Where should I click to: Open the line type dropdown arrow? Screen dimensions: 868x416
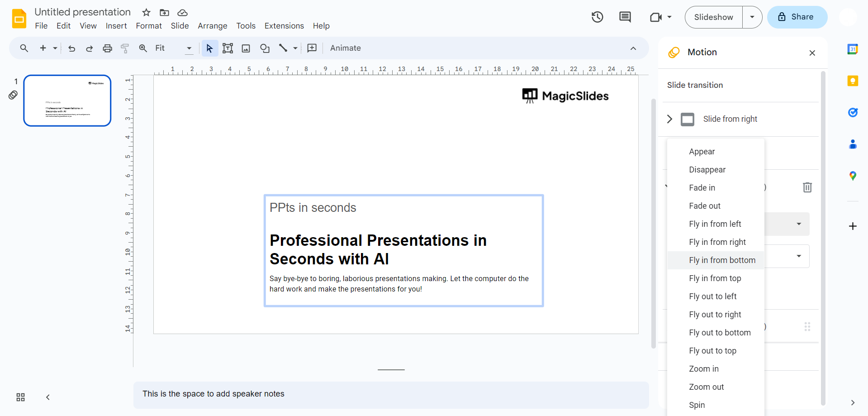point(295,48)
